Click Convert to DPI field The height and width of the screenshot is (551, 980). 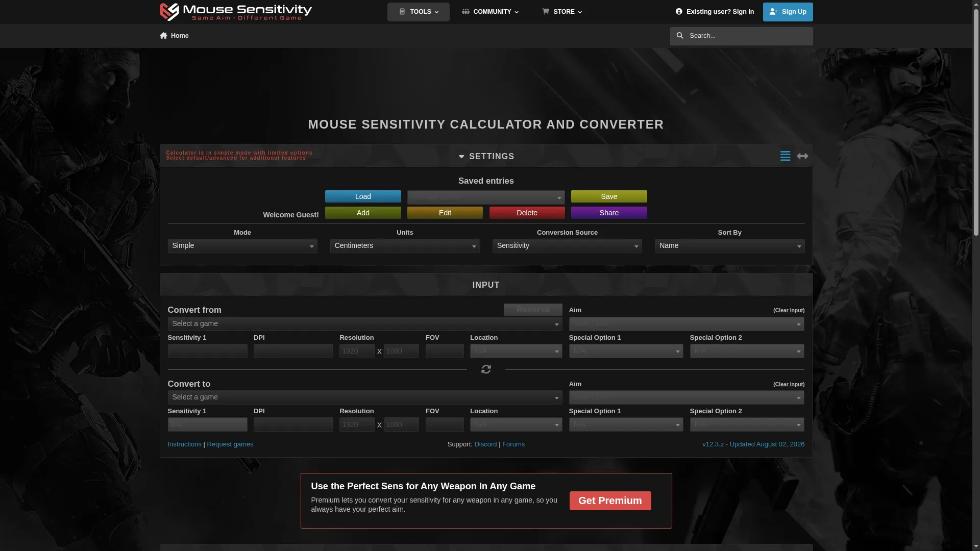click(x=293, y=424)
